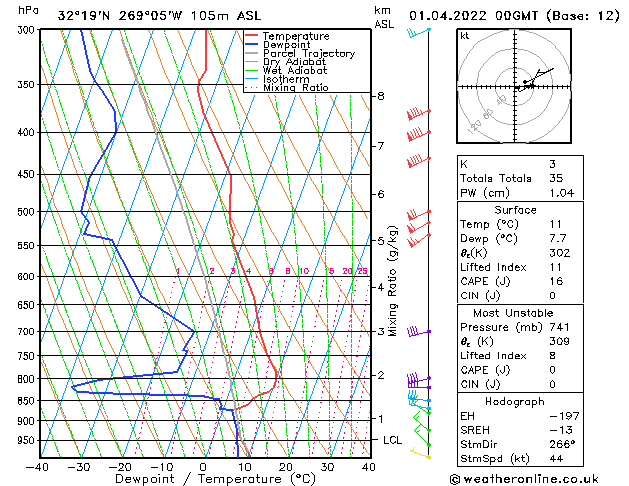The image size is (629, 486).
Task: Click the hodograph wind plot
Action: tap(514, 86)
